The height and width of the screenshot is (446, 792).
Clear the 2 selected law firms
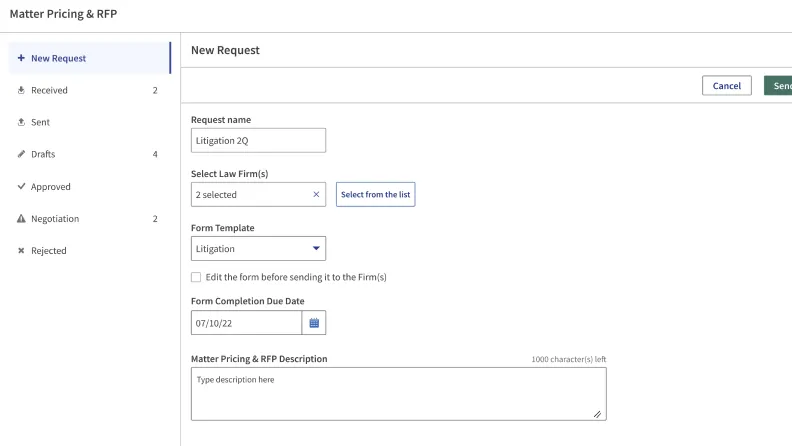tap(316, 195)
